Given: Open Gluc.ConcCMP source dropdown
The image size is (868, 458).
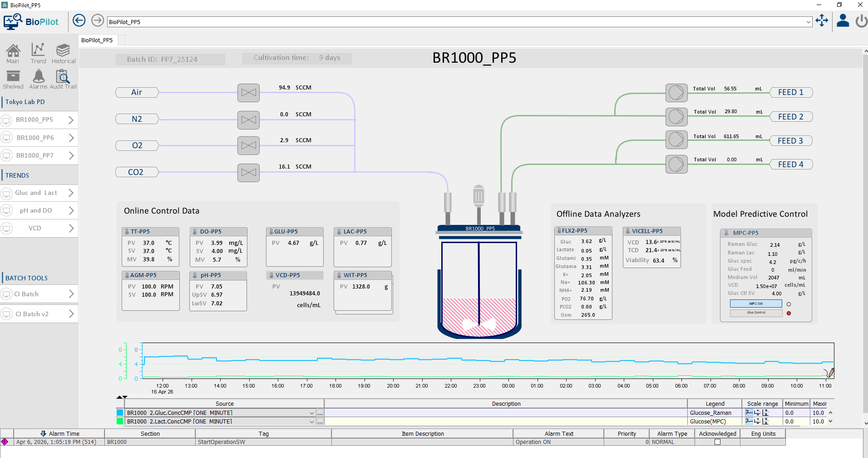Looking at the screenshot, I should pos(312,413).
